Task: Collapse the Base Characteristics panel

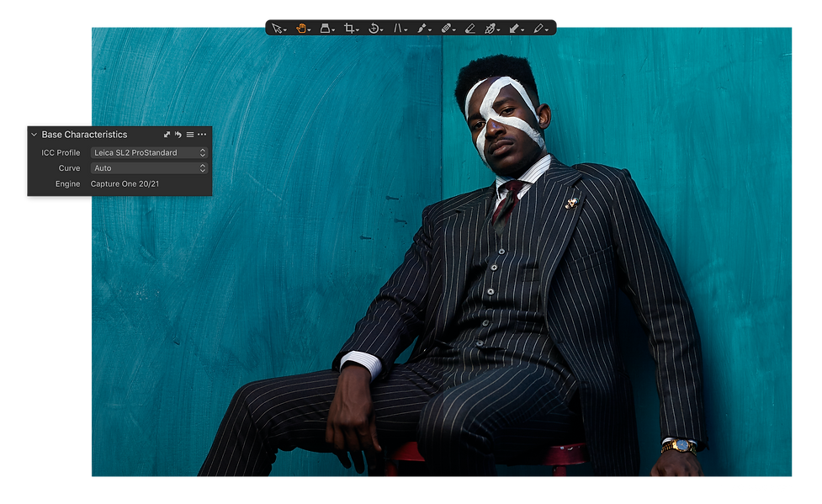Action: coord(34,135)
